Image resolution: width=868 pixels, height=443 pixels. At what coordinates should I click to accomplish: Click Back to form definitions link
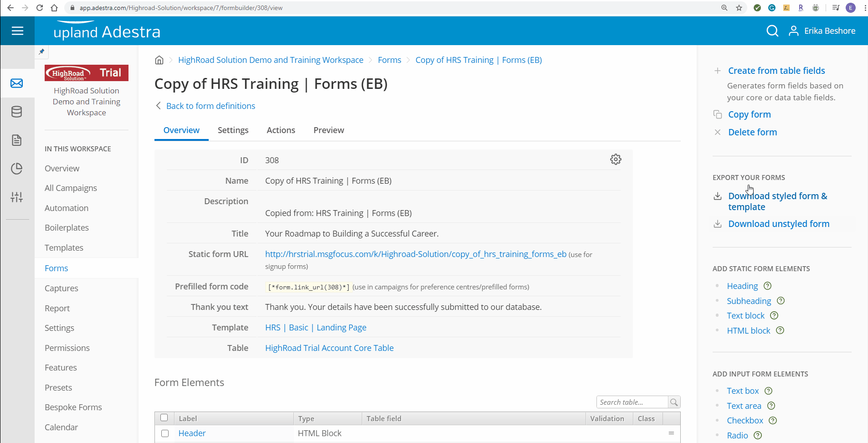pos(211,106)
